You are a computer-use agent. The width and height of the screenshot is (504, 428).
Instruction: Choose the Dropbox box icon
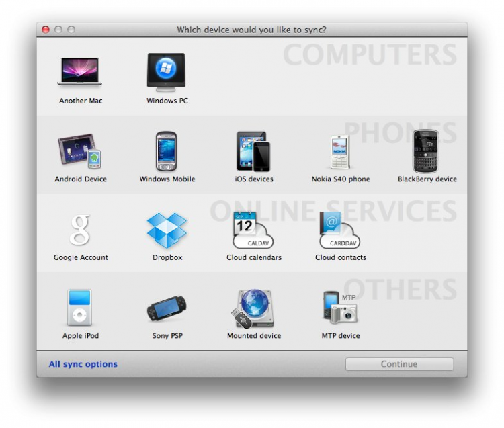click(167, 230)
